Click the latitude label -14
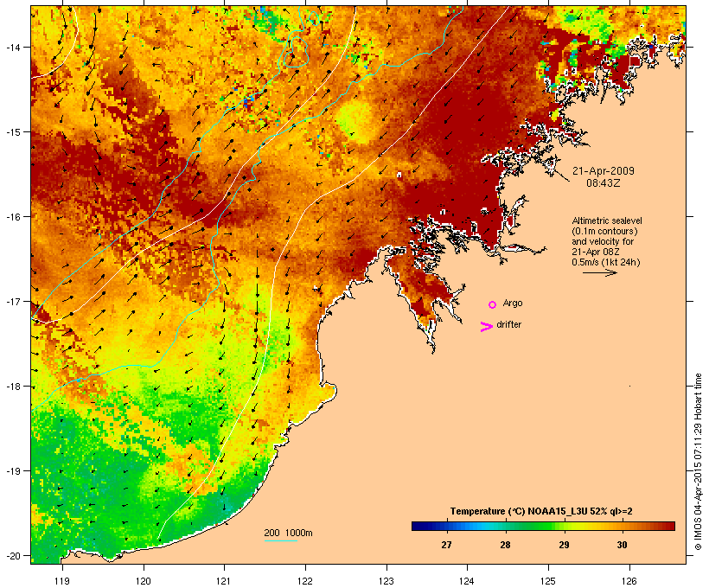This screenshot has height=588, width=709. (13, 47)
